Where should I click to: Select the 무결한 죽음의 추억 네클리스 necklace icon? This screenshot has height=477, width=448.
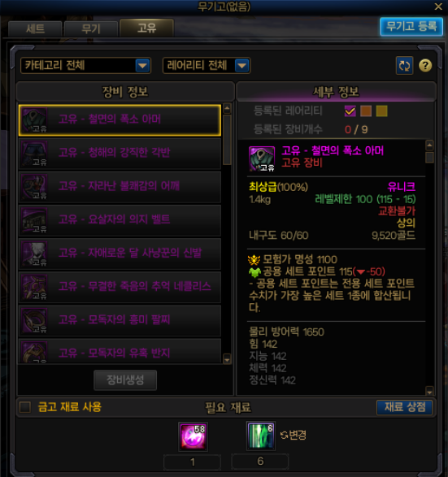35,287
